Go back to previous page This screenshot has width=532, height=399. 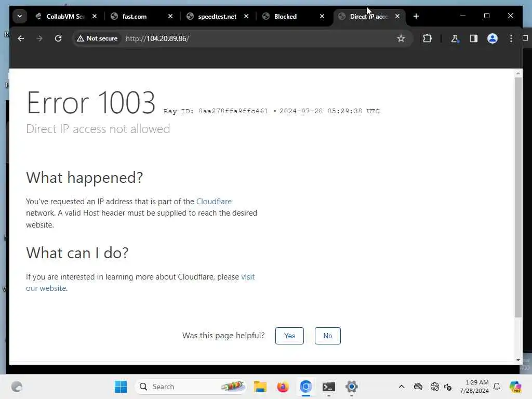[21, 38]
